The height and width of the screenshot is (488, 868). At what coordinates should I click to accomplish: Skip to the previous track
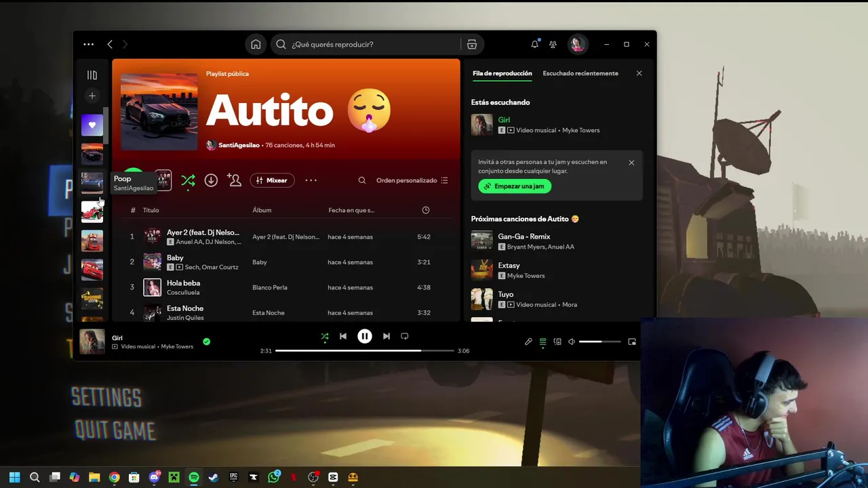click(x=343, y=336)
